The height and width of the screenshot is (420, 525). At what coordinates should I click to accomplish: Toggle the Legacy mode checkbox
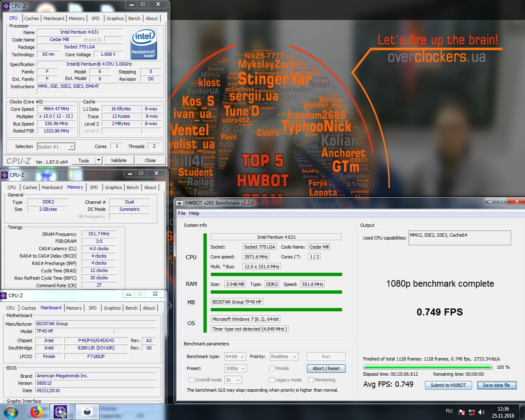tap(272, 380)
